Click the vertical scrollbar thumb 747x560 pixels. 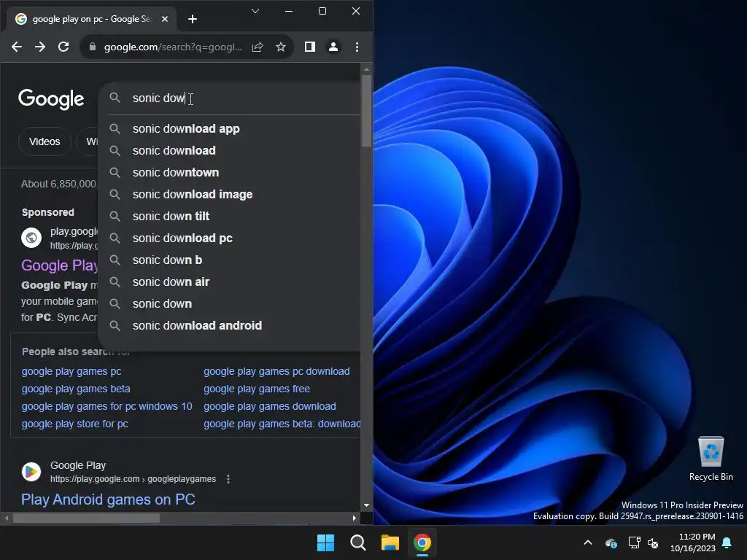[366, 111]
